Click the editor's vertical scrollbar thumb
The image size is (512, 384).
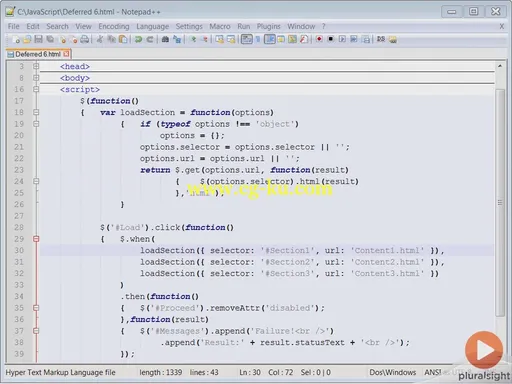click(x=500, y=202)
